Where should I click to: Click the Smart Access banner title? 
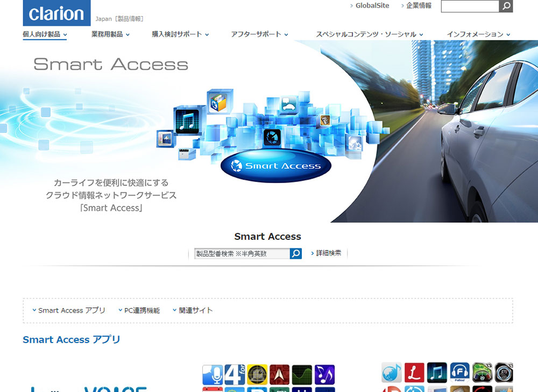click(x=111, y=65)
